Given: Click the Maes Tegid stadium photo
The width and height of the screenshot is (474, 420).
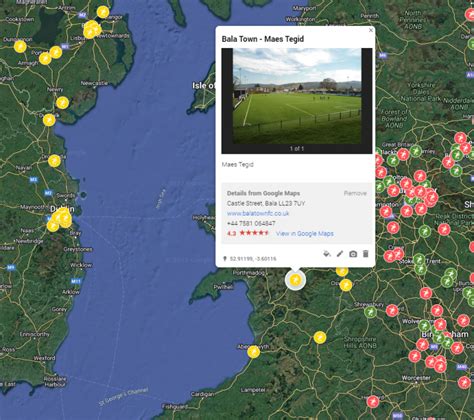Looking at the screenshot, I should pos(297,96).
